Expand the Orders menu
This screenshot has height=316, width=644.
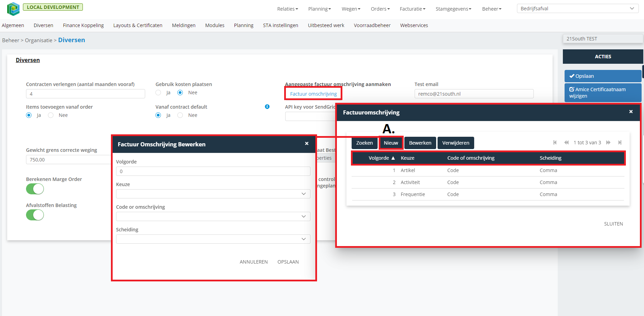click(380, 9)
